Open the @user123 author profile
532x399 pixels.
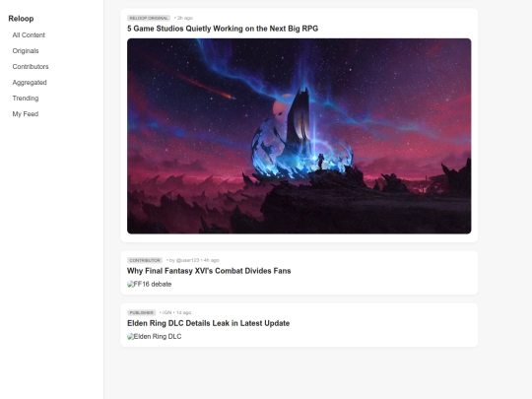click(187, 260)
